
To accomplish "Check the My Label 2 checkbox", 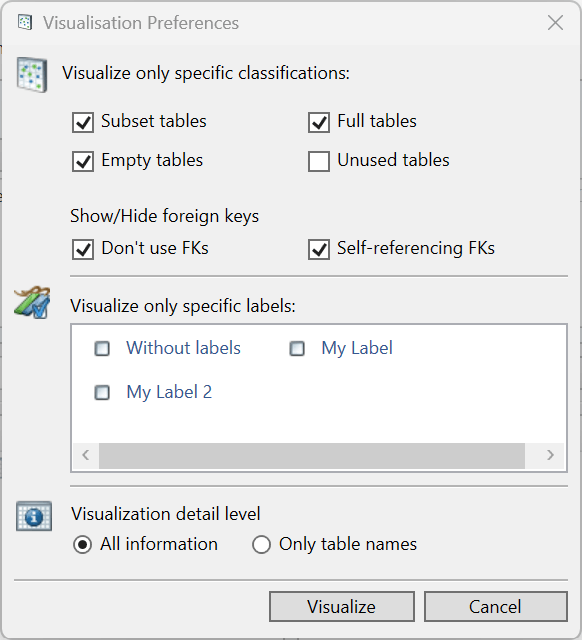I will pyautogui.click(x=102, y=393).
